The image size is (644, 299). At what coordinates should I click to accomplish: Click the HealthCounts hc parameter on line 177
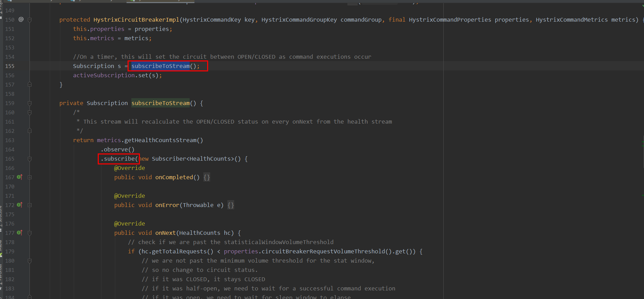[205, 233]
